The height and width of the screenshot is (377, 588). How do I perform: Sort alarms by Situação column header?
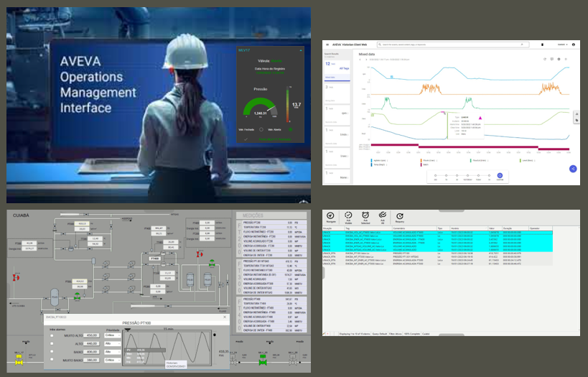click(x=333, y=228)
